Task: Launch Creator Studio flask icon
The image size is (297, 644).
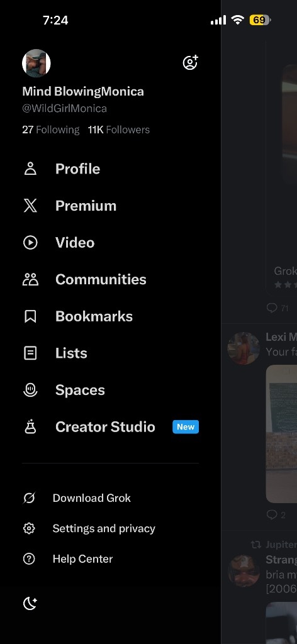Action: [30, 427]
